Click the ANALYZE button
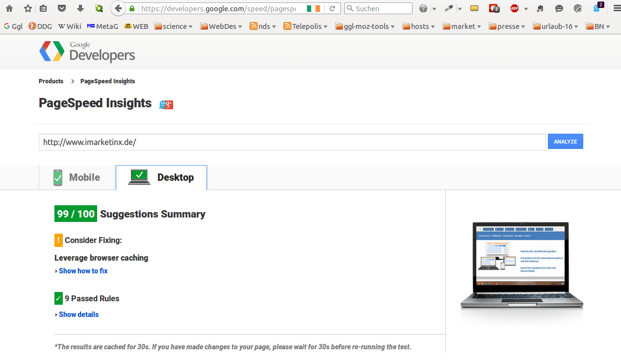The width and height of the screenshot is (621, 364). 566,142
